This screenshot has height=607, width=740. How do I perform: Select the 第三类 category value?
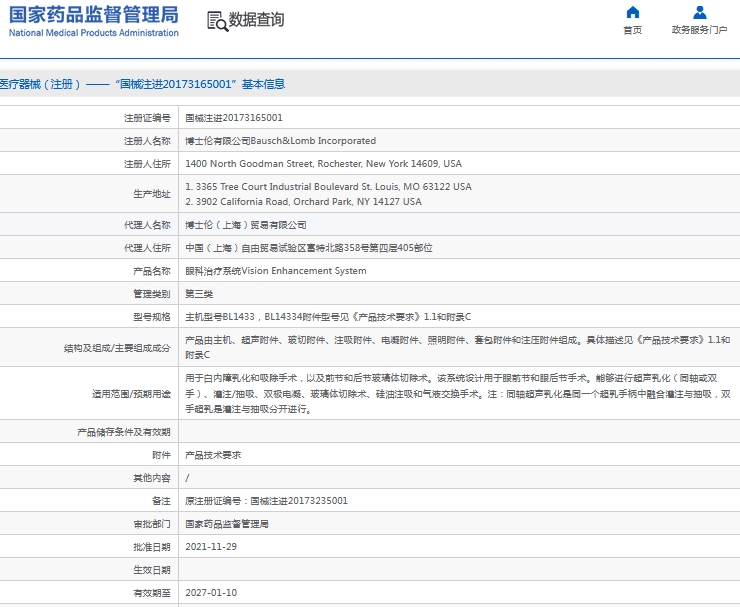pyautogui.click(x=199, y=294)
